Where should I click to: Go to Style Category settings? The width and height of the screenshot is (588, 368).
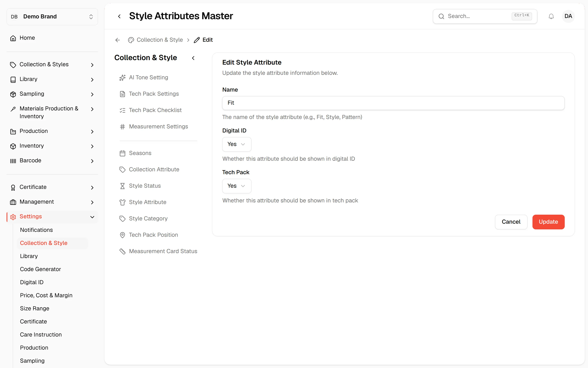point(148,218)
